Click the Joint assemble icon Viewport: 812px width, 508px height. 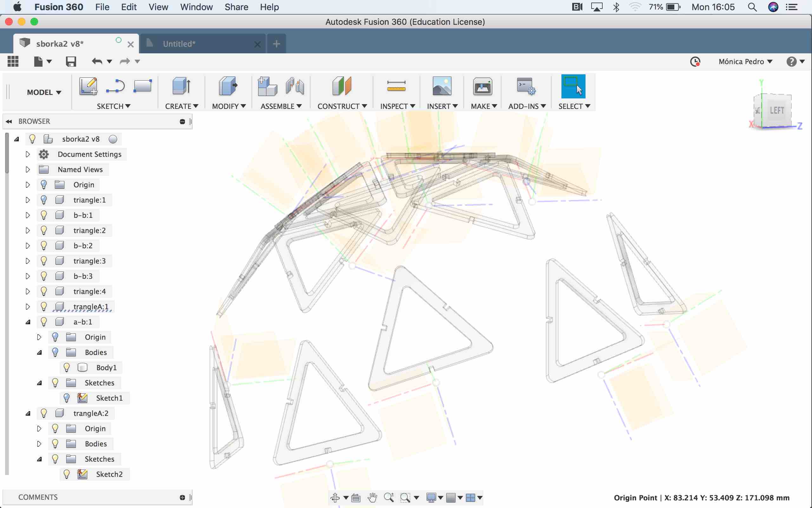(295, 86)
